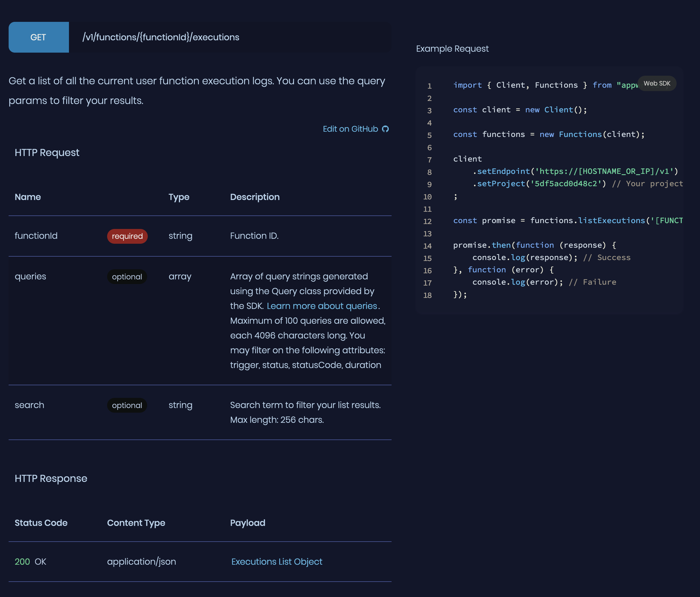Click the search parameter name

29,405
